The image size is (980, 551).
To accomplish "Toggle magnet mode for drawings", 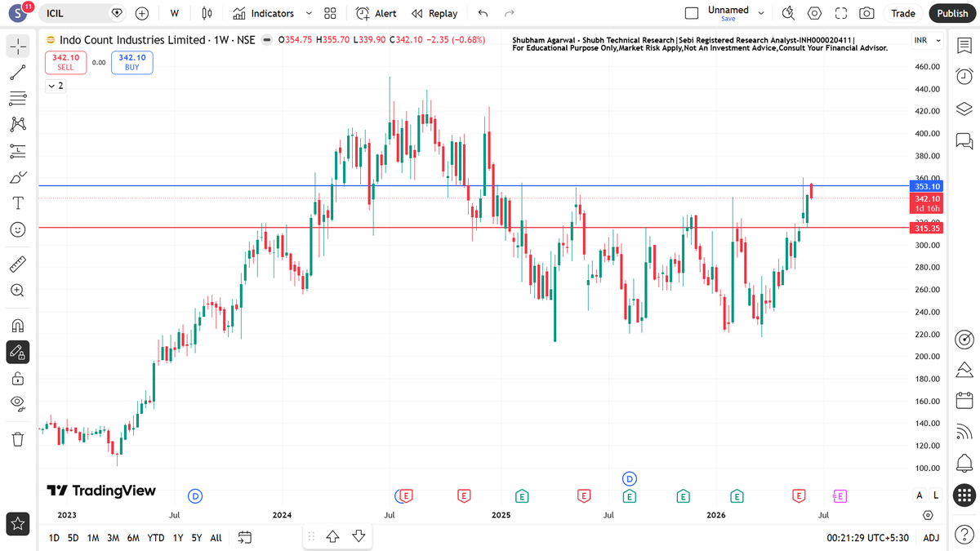I will tap(18, 326).
